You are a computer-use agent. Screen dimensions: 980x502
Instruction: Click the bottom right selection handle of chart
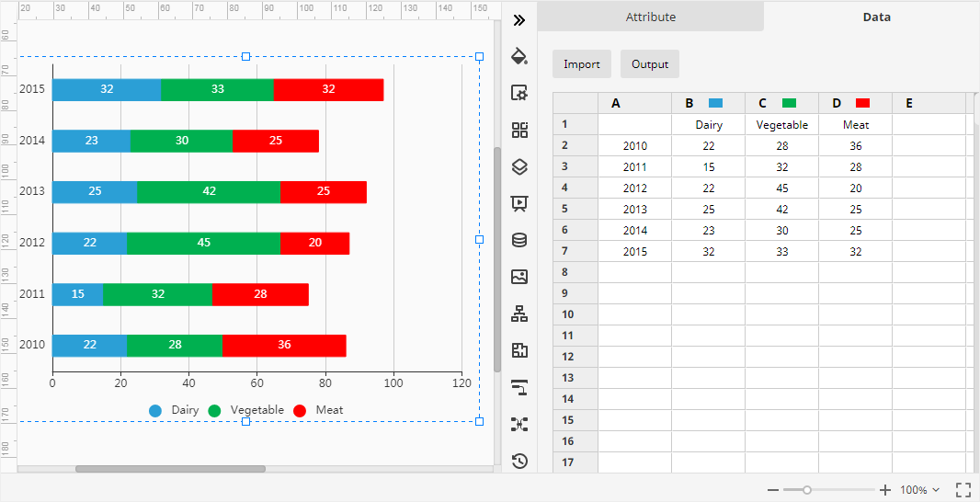pyautogui.click(x=479, y=421)
